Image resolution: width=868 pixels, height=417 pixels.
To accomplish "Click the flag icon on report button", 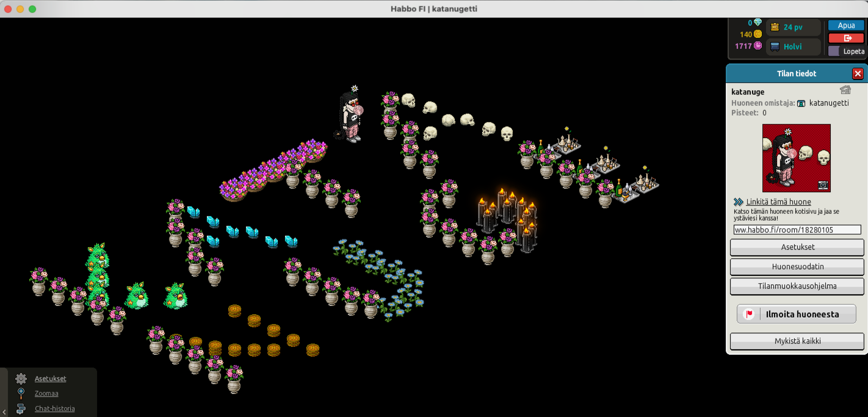I will click(x=749, y=314).
